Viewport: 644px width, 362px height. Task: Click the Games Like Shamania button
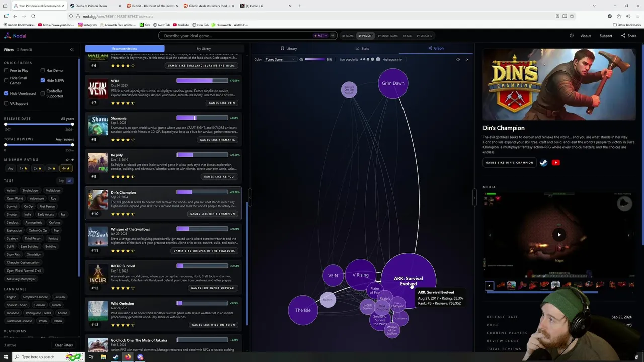point(217,140)
